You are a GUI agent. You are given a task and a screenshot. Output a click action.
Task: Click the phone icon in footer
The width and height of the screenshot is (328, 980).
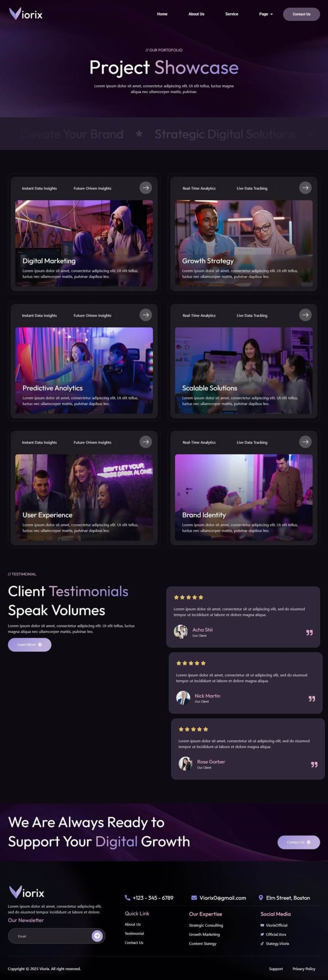point(128,898)
